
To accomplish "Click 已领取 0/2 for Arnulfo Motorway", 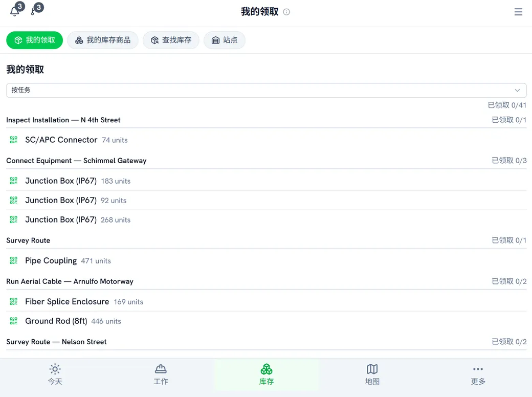I will [x=509, y=281].
